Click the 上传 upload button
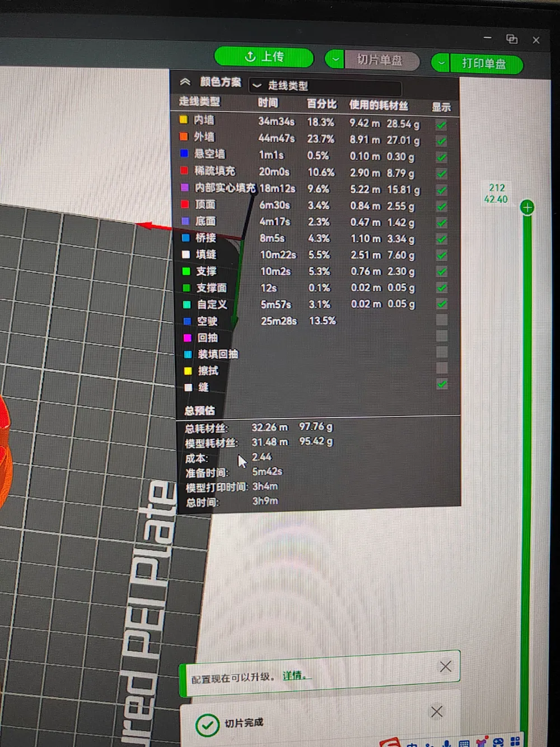560x747 pixels. pos(264,57)
